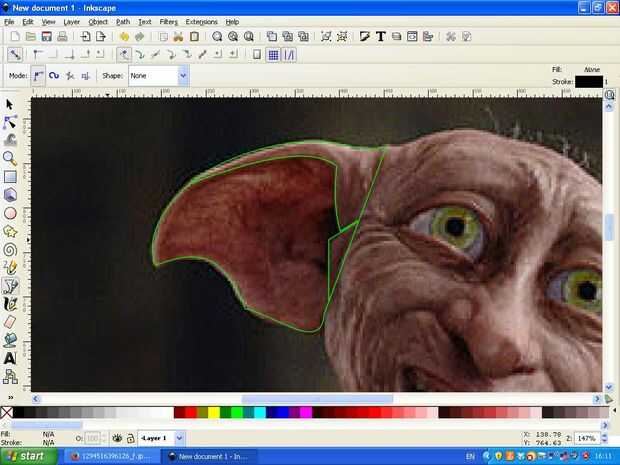Click the black Stroke color swatch
Screen dimensions: 620x465
tap(589, 82)
